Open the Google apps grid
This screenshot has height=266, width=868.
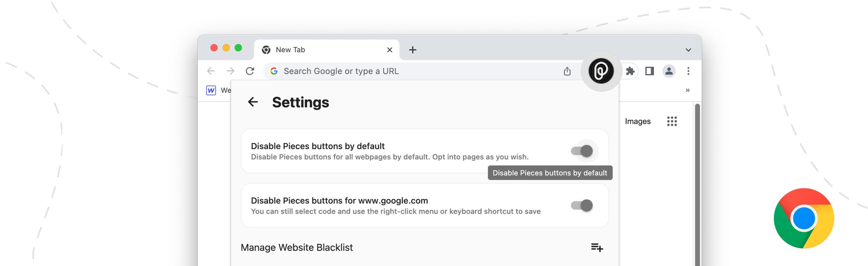click(x=672, y=122)
